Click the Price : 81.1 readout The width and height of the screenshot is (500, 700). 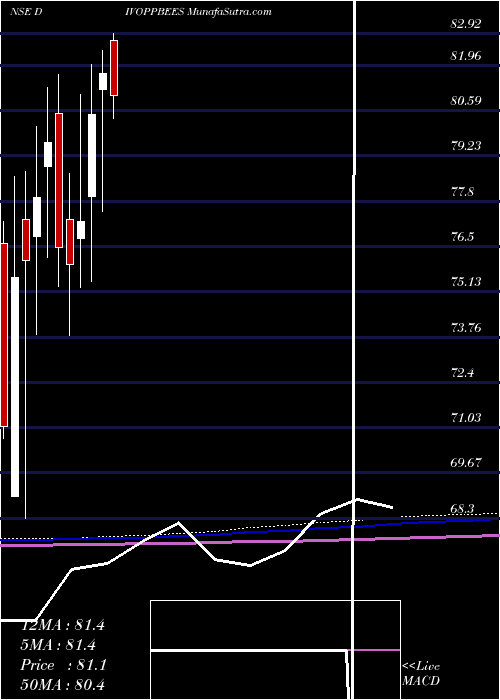(x=63, y=665)
